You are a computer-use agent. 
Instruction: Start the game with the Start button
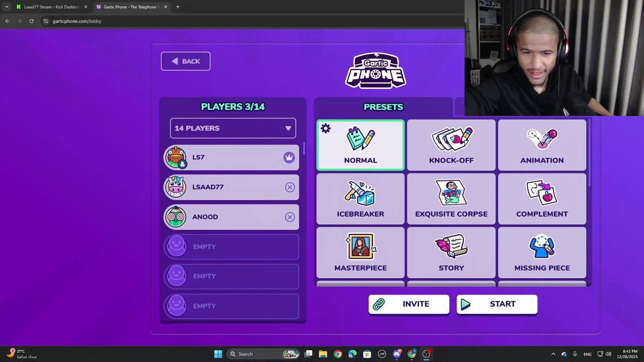[x=497, y=304]
